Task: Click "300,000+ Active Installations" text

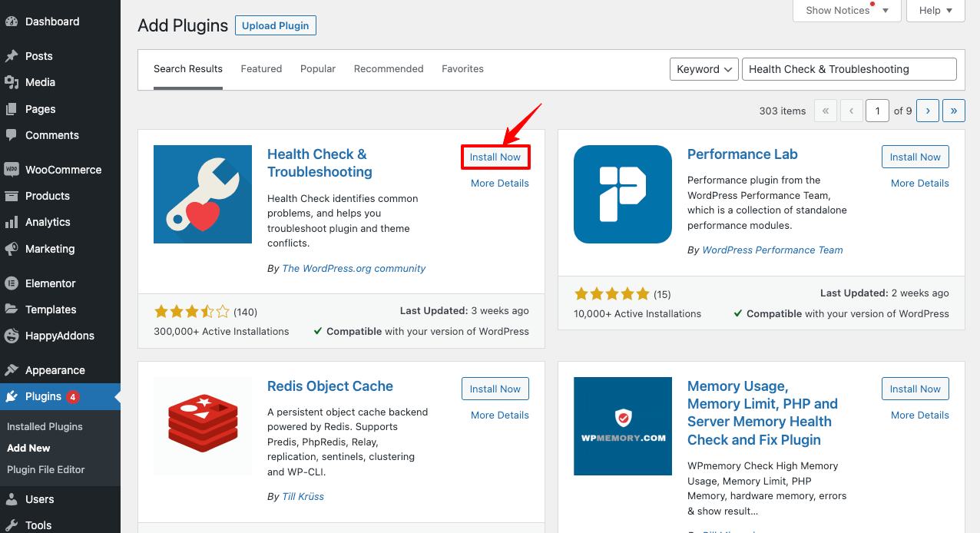Action: pos(221,331)
